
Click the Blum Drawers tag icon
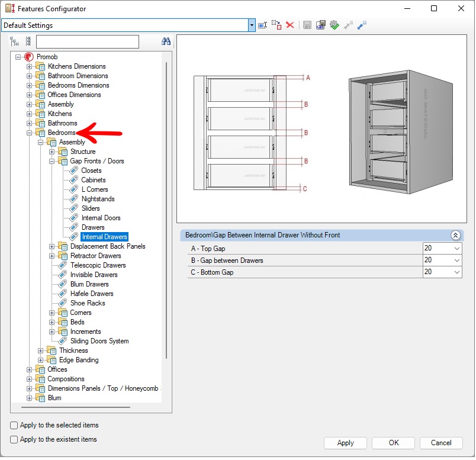click(63, 284)
